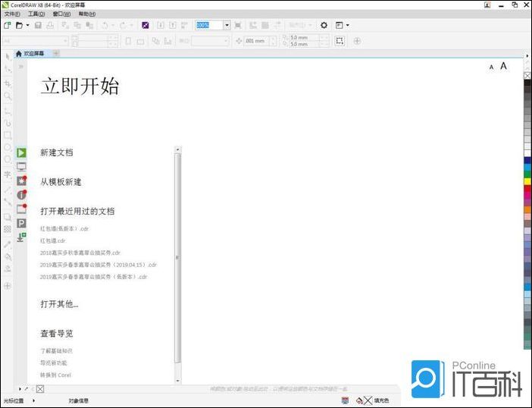Open the 帮助(H) menu
Image resolution: width=532 pixels, height=408 pixels.
coord(87,14)
